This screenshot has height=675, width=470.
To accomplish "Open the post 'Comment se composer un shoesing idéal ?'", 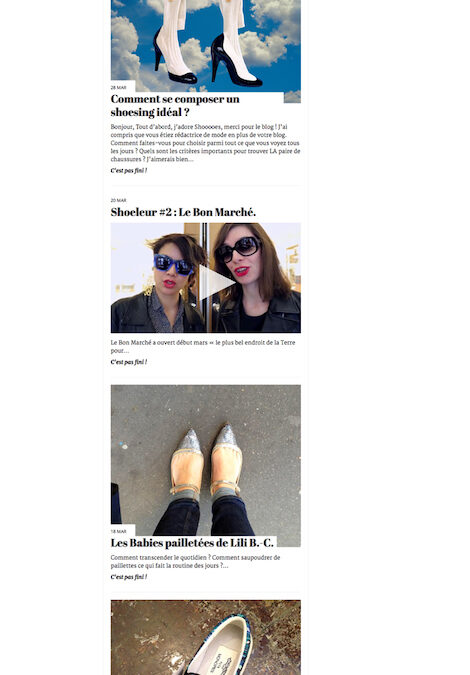I will 175,105.
